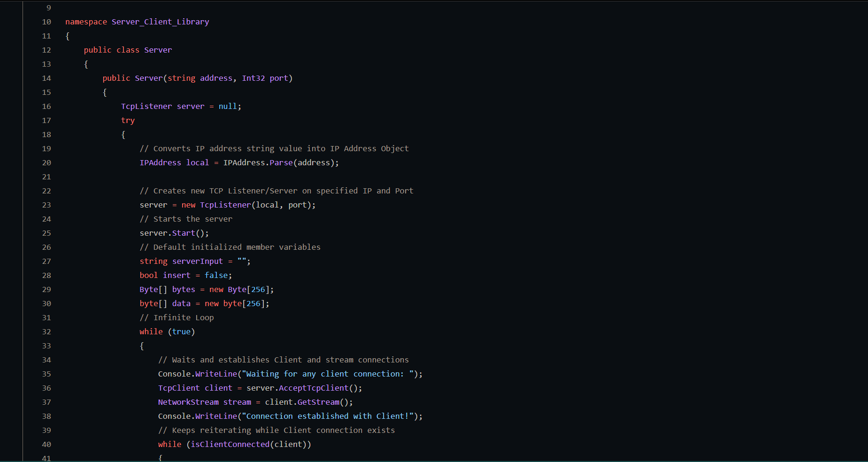Screen dimensions: 868x462
Task: Select line number 32 in the gutter
Action: coord(46,332)
